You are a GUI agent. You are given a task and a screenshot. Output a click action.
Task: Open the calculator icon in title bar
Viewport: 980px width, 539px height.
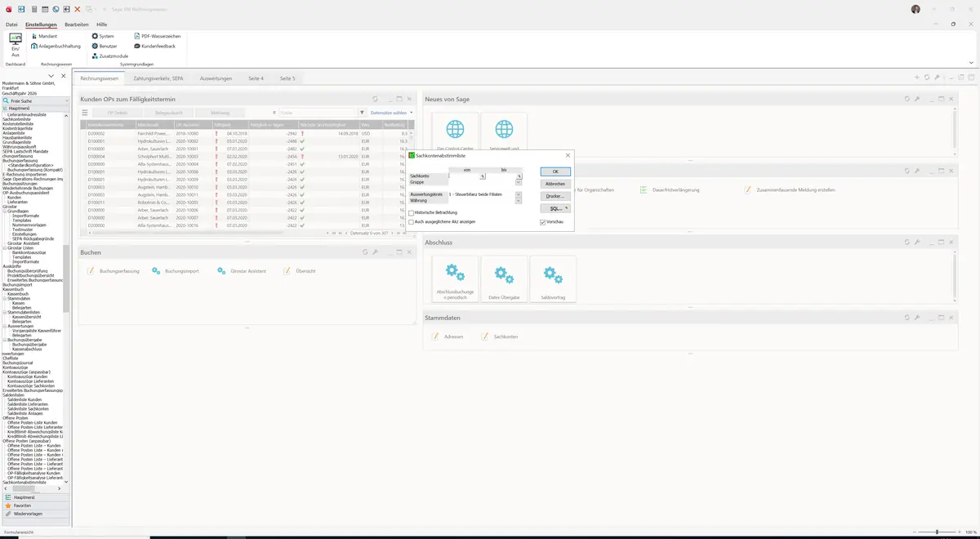point(34,9)
